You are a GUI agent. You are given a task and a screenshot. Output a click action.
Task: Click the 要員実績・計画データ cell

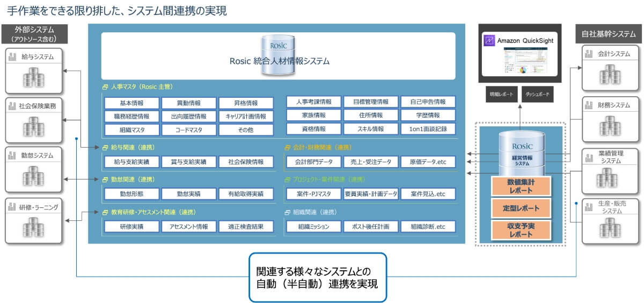coord(371,194)
